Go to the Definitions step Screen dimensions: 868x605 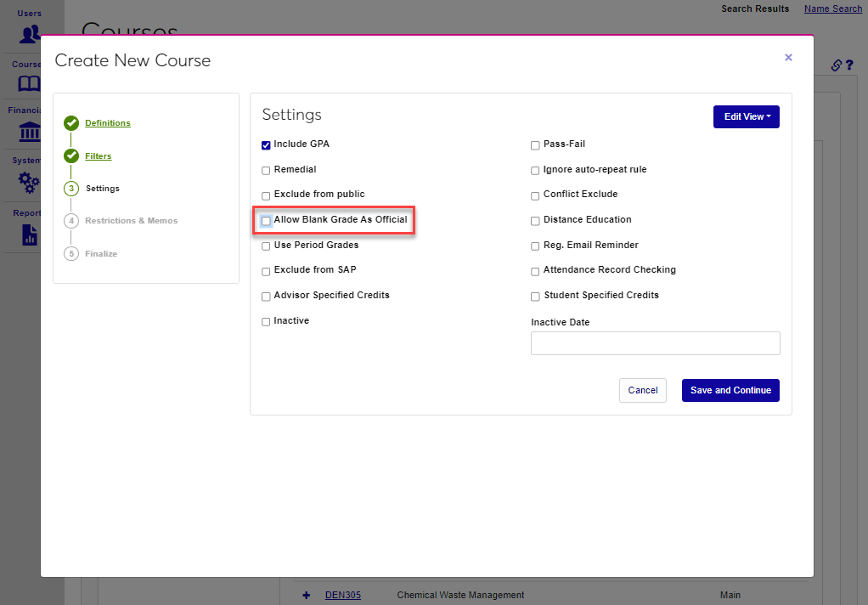point(108,123)
